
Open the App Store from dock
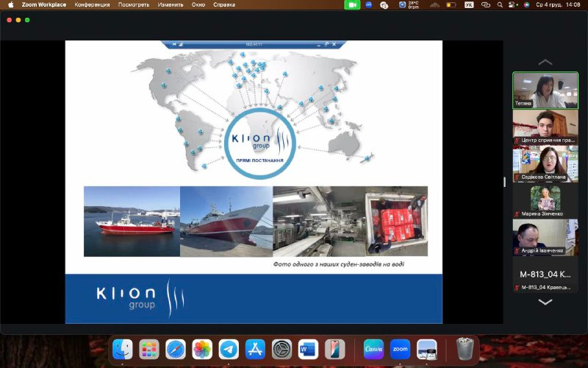tap(255, 349)
